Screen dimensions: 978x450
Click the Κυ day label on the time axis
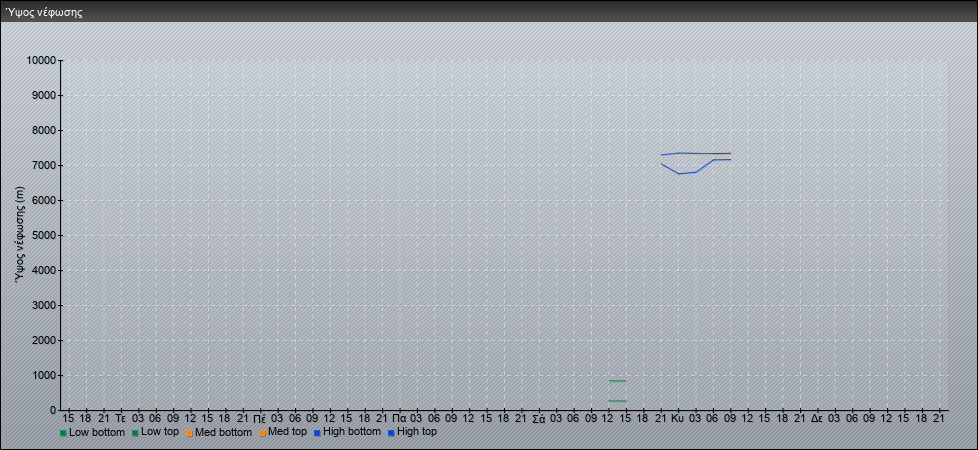[x=678, y=419]
